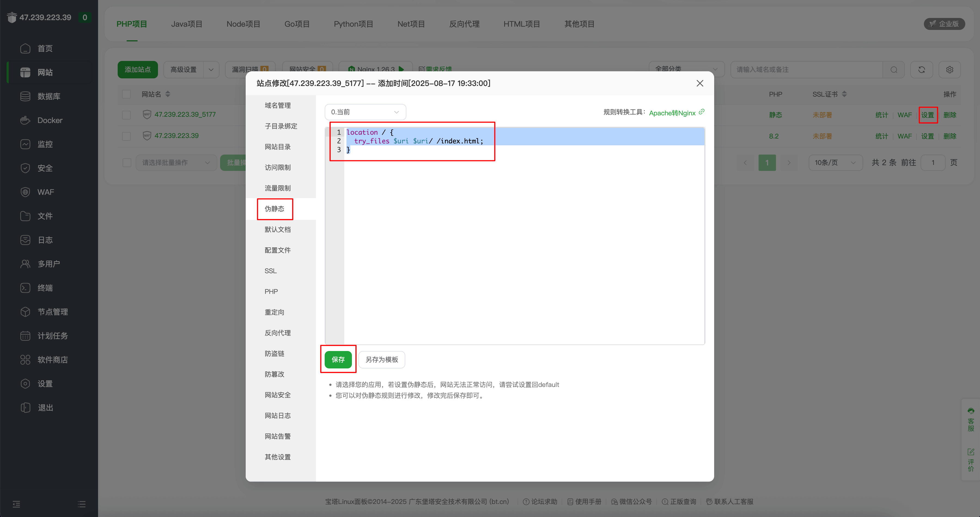
Task: Check the checkbox for site 47.239.223.39
Action: pos(126,136)
